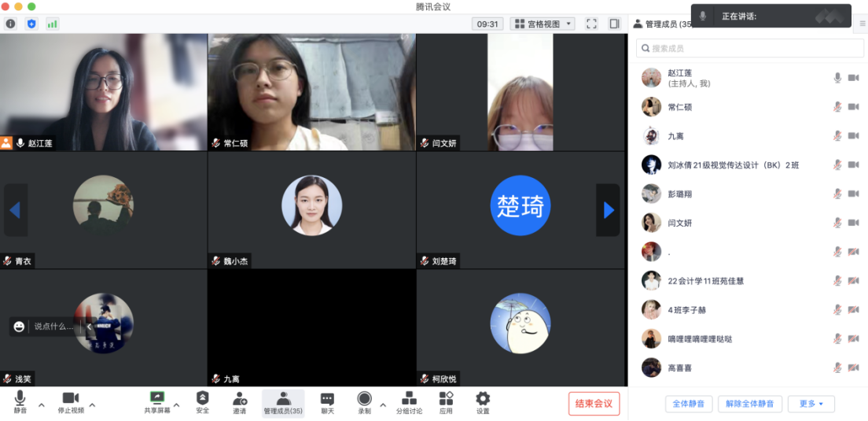The width and height of the screenshot is (868, 421).
Task: Toggle 停止视频 camera button
Action: 71,402
